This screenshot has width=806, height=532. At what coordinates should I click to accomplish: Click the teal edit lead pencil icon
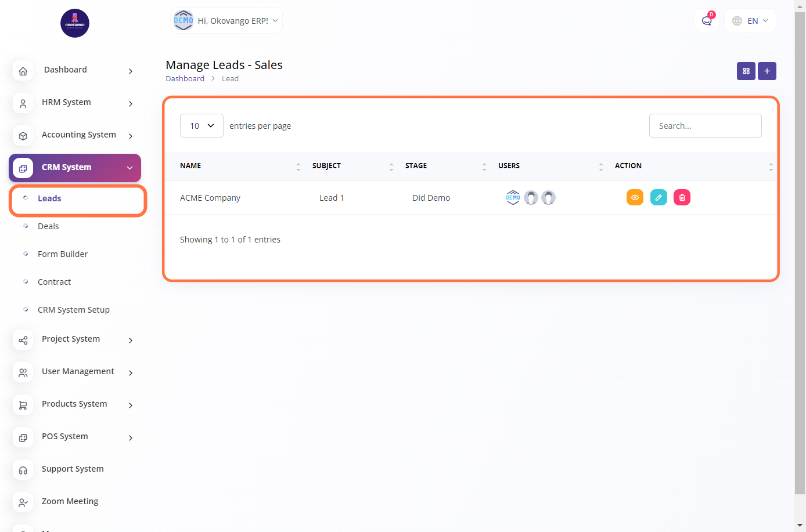(x=659, y=197)
